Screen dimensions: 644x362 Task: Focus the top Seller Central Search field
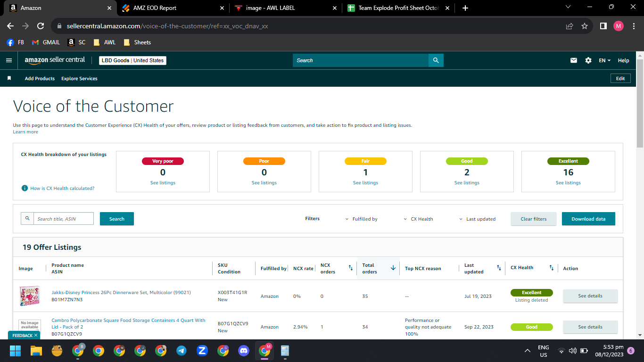pos(361,60)
